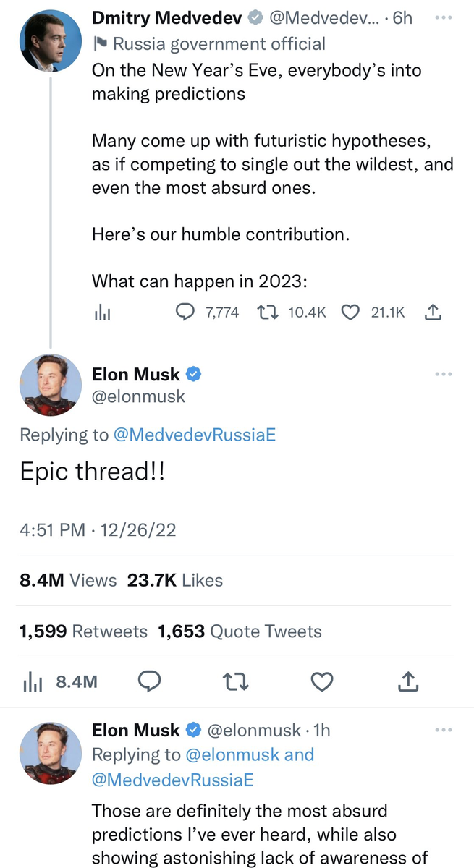474x868 pixels.
Task: Open Elon Musk's avatar on main tweet
Action: (x=51, y=385)
